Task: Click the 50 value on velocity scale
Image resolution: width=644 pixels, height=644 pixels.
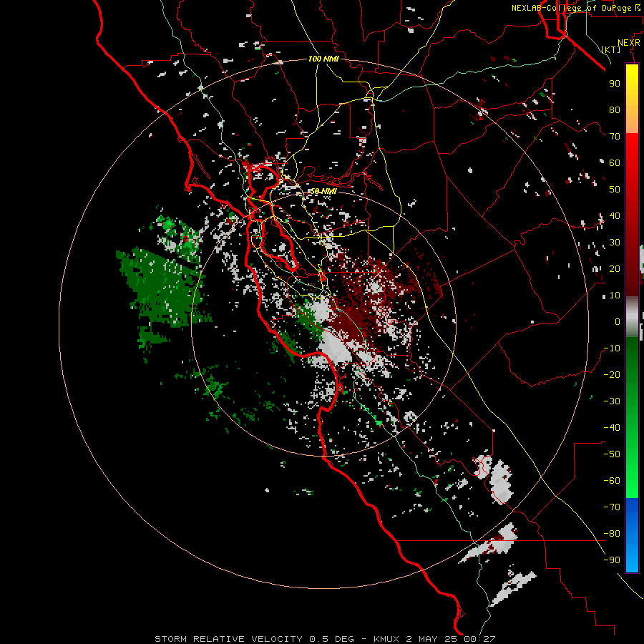Action: coord(615,190)
